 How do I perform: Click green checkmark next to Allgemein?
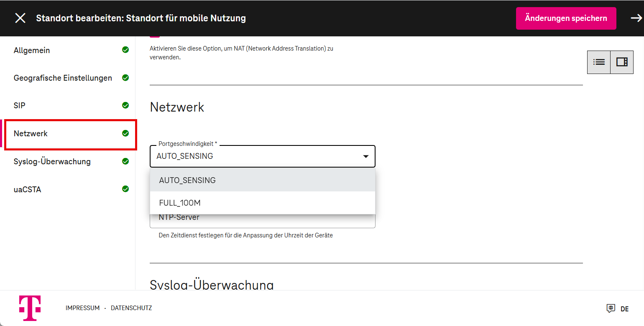[125, 50]
